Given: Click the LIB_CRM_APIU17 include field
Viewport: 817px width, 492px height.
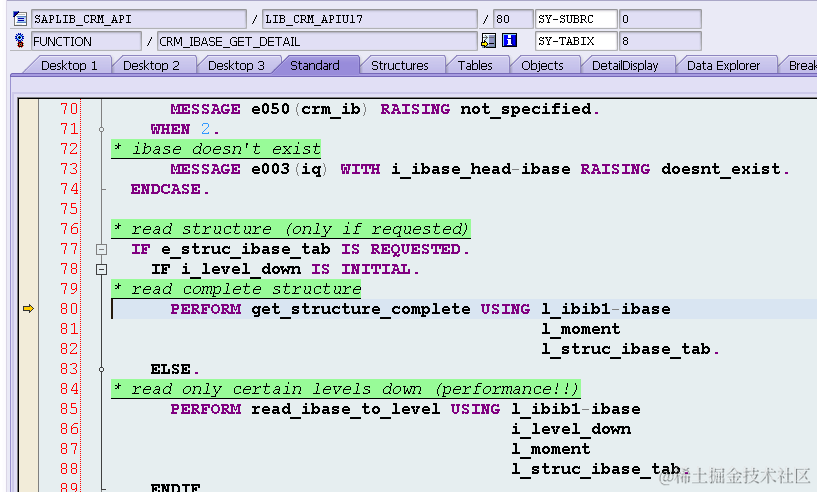Looking at the screenshot, I should click(x=369, y=19).
